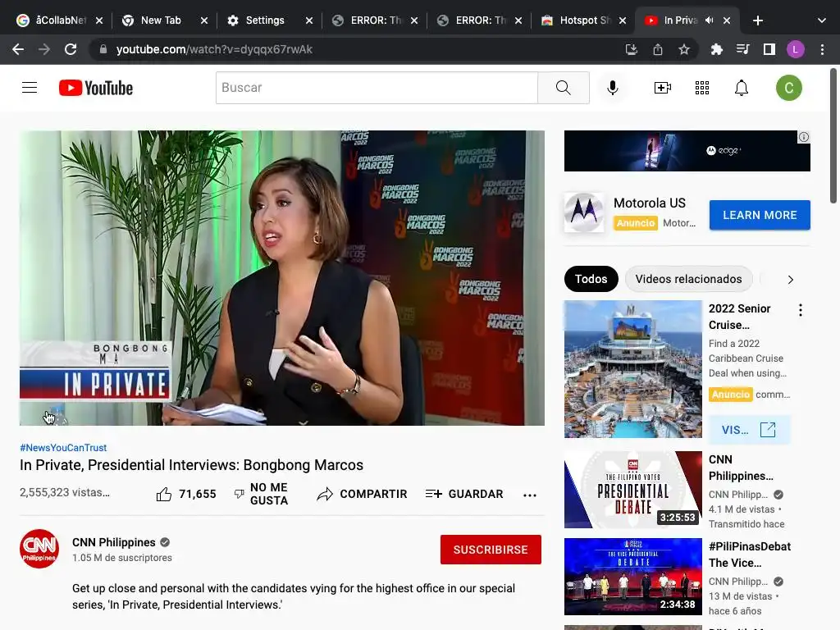Viewport: 840px width, 630px height.
Task: Open the media control toolbar icon
Action: pyautogui.click(x=742, y=49)
